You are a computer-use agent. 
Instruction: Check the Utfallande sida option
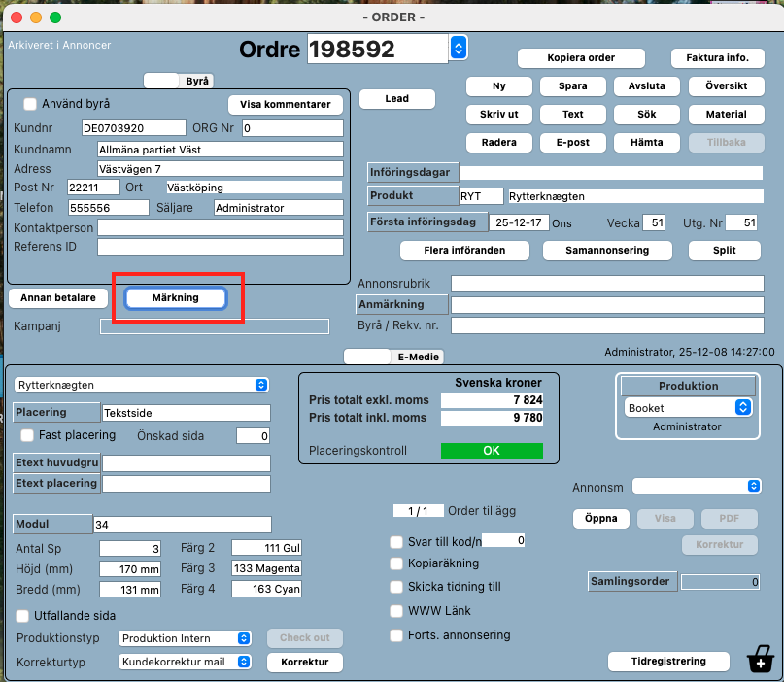pyautogui.click(x=23, y=616)
